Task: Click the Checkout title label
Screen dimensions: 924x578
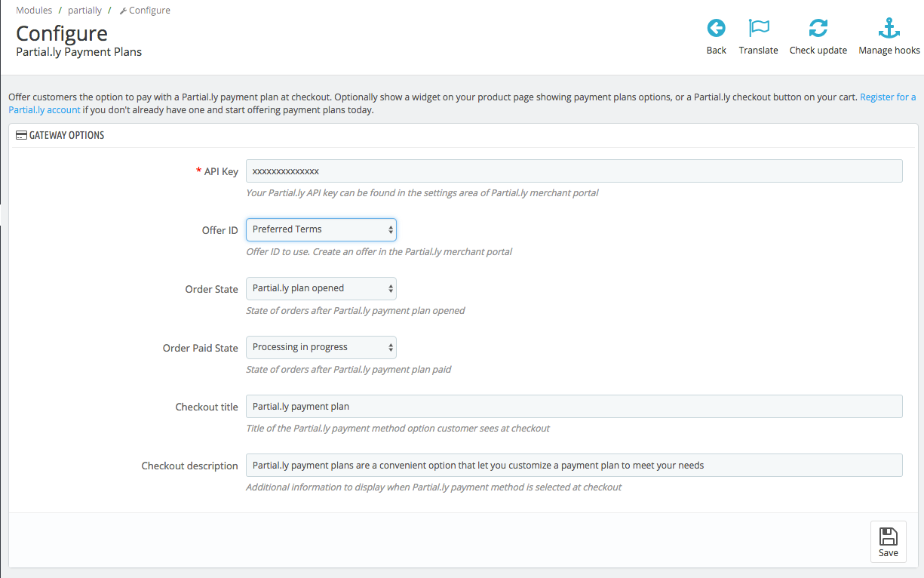Action: 207,407
